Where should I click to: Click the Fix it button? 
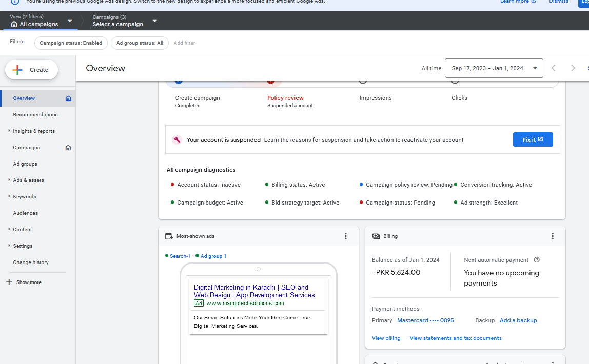pos(533,139)
